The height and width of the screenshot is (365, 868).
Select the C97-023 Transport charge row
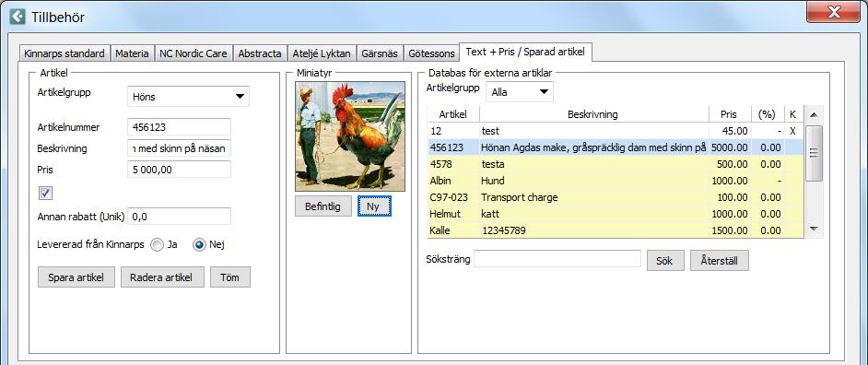point(615,197)
